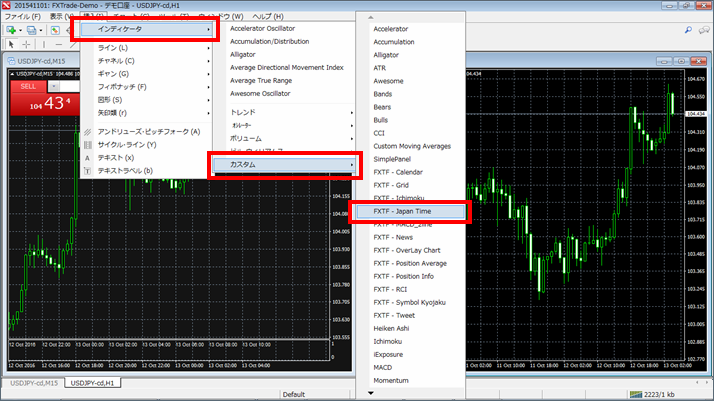Select FXTF - Tweet indicator
The height and width of the screenshot is (401, 714).
tap(394, 315)
